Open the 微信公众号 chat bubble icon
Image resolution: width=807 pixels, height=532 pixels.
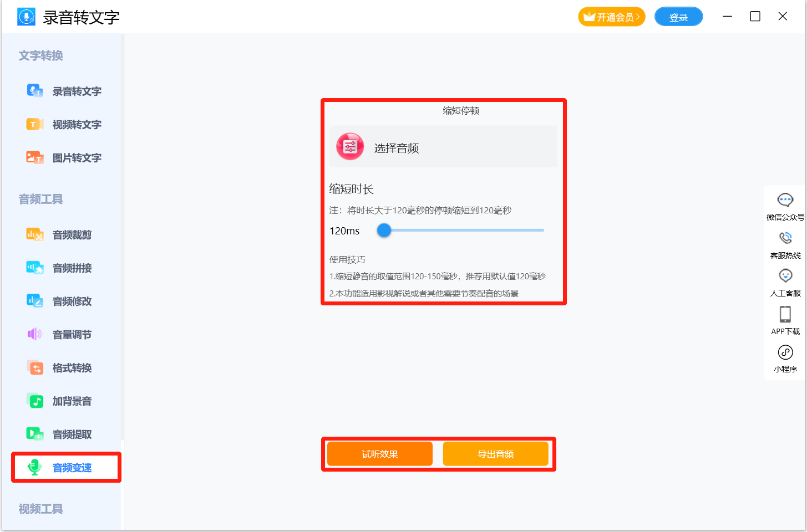(x=785, y=200)
